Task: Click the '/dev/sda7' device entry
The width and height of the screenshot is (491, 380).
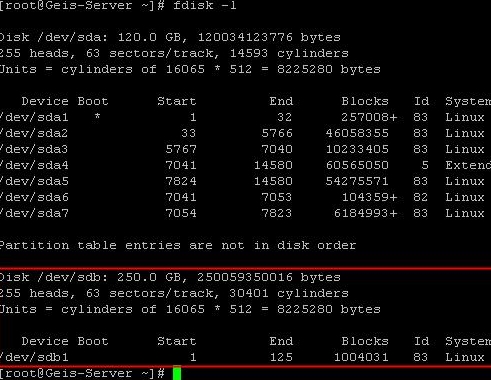Action: [x=34, y=213]
